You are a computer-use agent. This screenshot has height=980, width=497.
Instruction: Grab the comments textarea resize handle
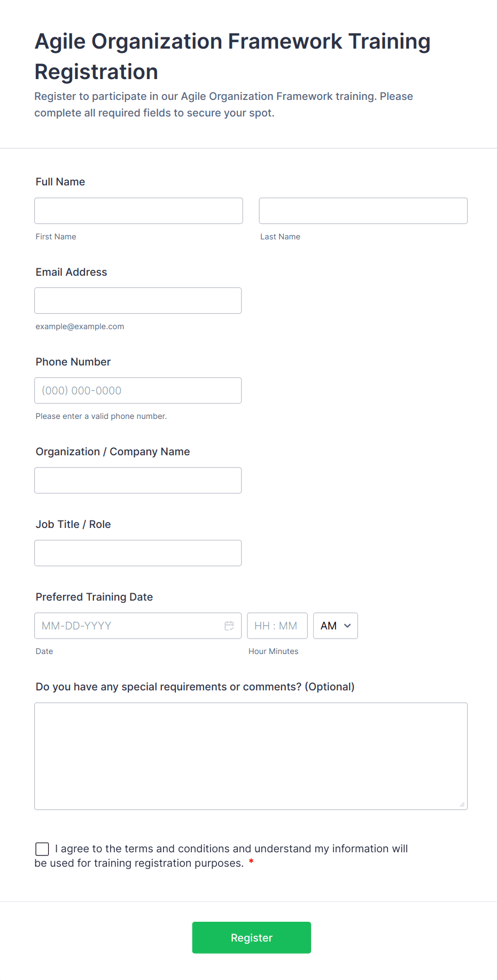point(462,805)
